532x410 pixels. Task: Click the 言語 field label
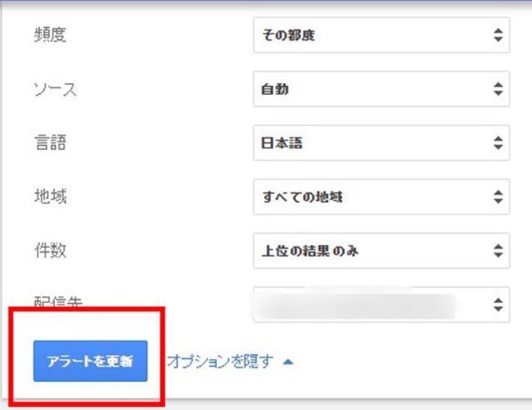click(x=51, y=144)
